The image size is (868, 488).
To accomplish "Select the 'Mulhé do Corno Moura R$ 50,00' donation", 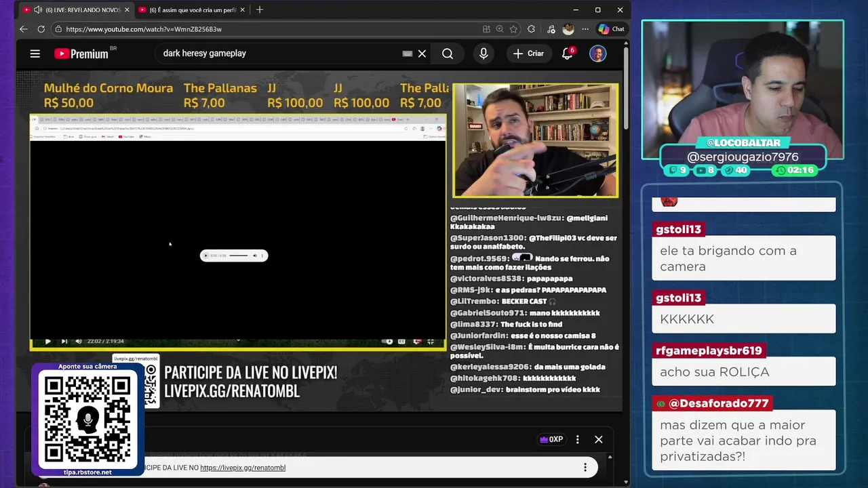I will pyautogui.click(x=108, y=96).
